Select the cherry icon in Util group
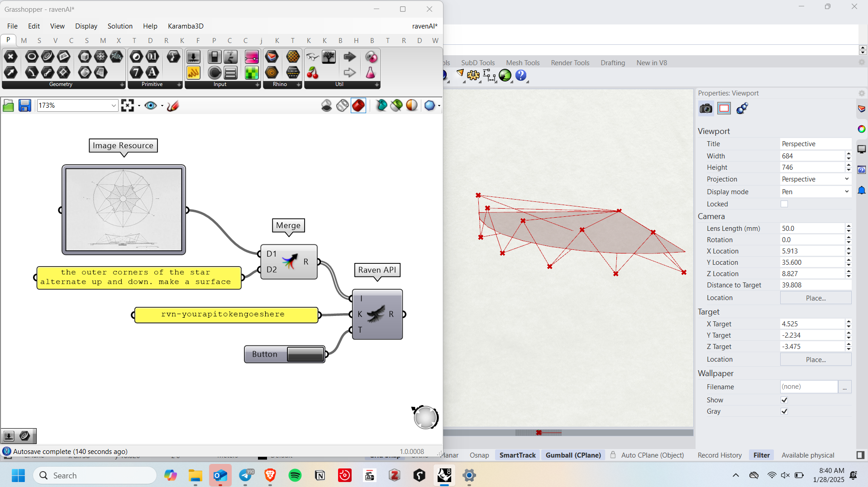The height and width of the screenshot is (487, 868). (313, 72)
